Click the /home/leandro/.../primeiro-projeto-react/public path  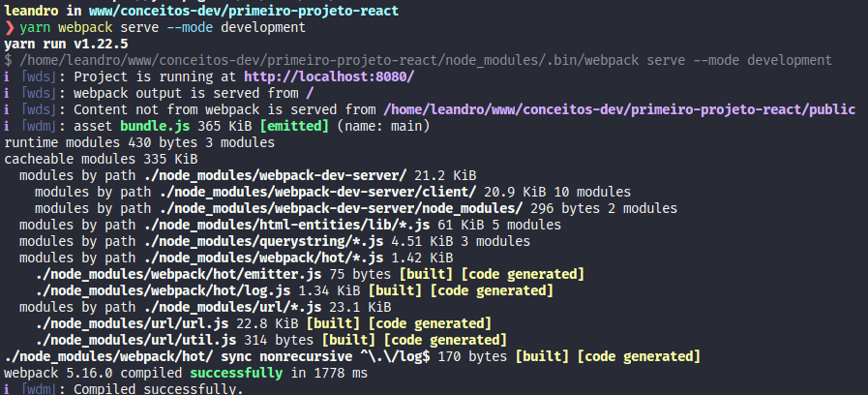pyautogui.click(x=619, y=109)
